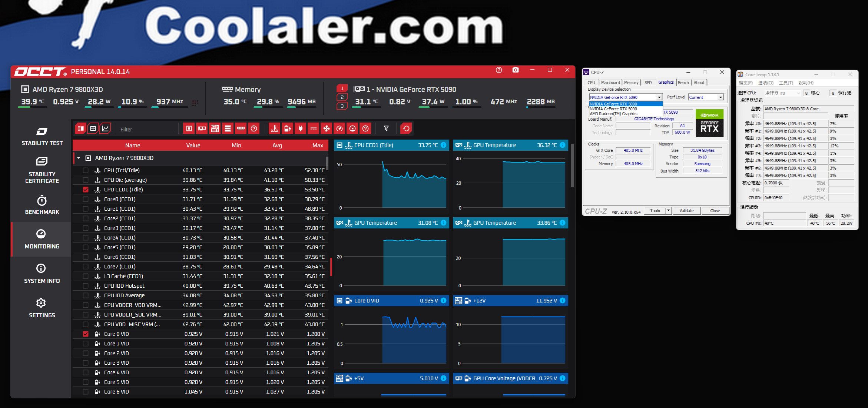The height and width of the screenshot is (408, 868).
Task: Click sensor list vertical scrollbar
Action: coord(327,163)
